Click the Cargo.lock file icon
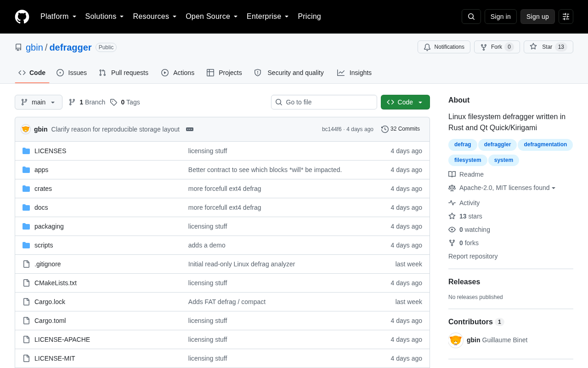The width and height of the screenshot is (588, 368). pos(26,302)
